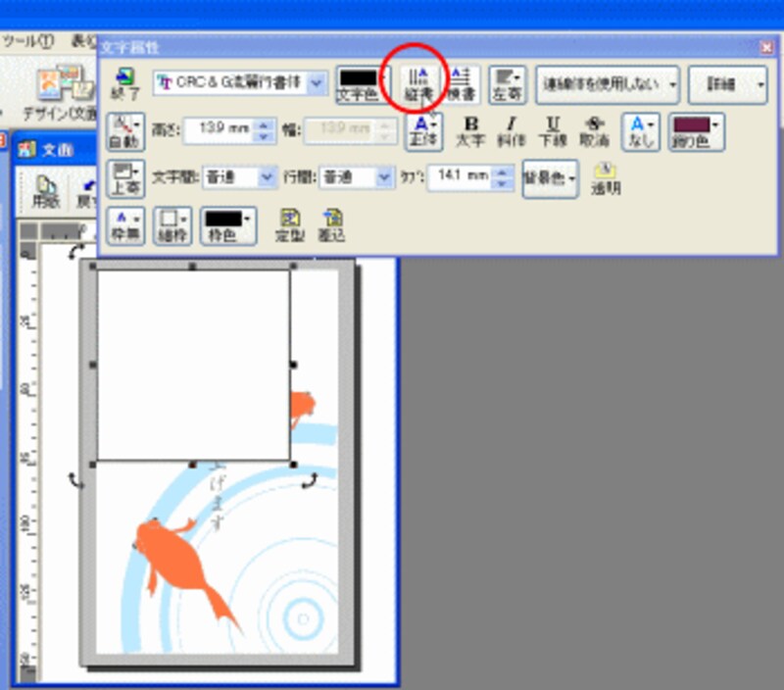Screen dimensions: 784x690
Task: Click the 差込 insert field icon
Action: click(x=331, y=226)
